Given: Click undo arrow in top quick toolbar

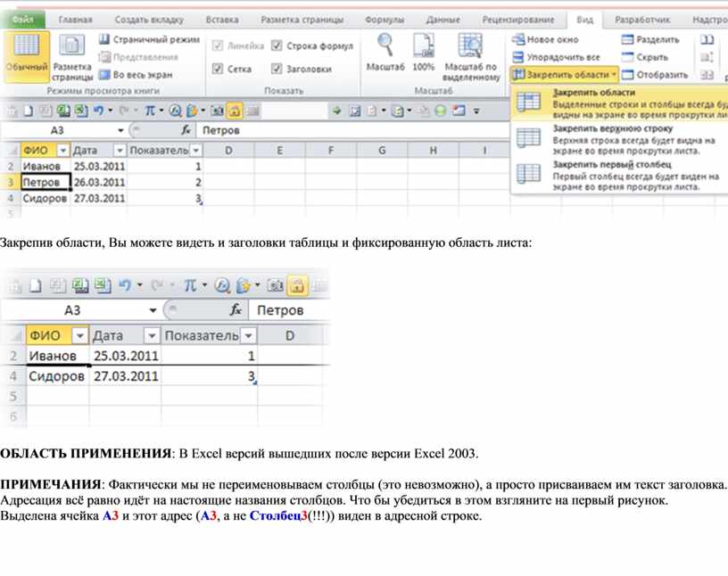Looking at the screenshot, I should [x=98, y=111].
